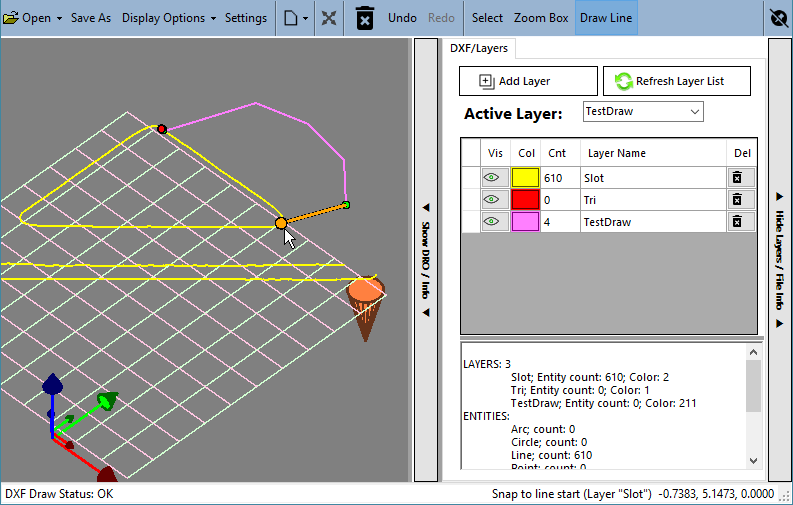
Task: Click the crossed-out eye icon
Action: (779, 18)
